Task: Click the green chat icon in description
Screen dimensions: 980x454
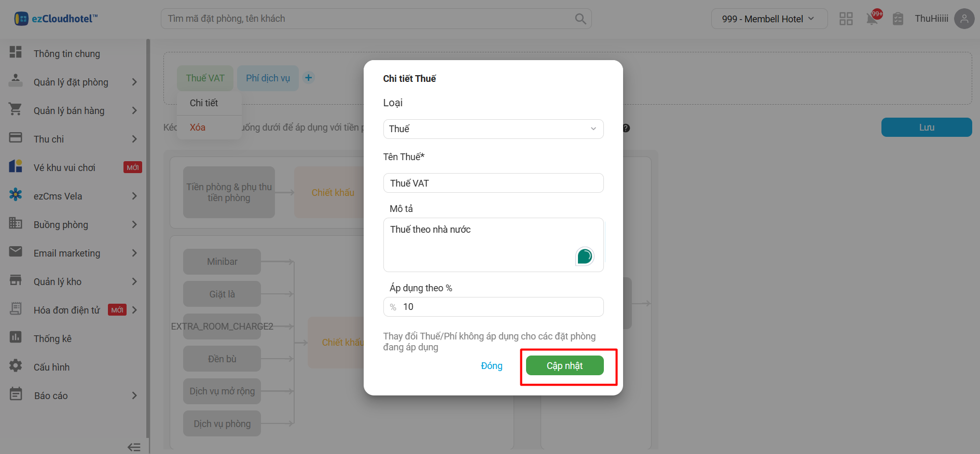Action: (585, 256)
